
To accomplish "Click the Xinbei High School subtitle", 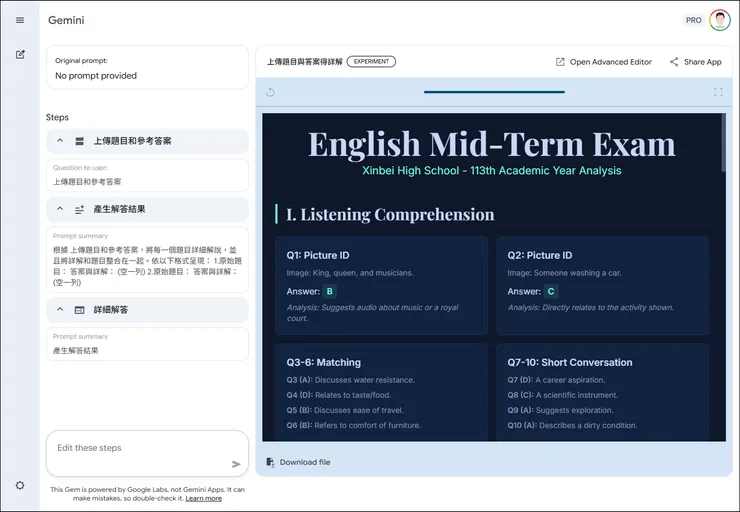I will pyautogui.click(x=492, y=171).
